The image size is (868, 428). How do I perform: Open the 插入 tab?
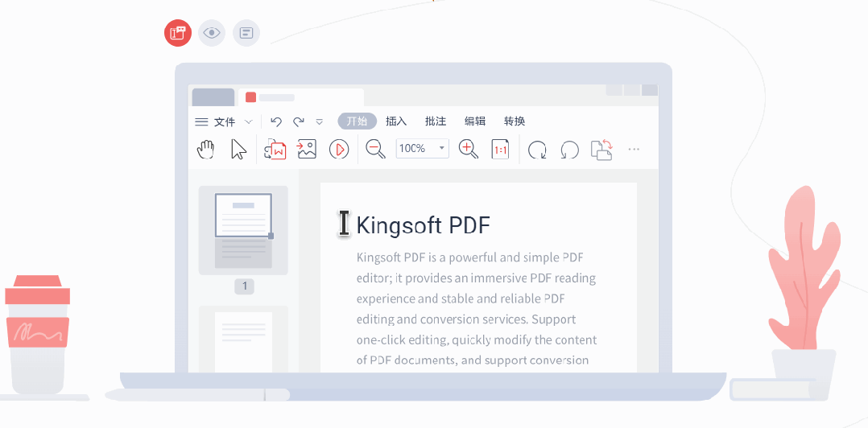coord(396,121)
